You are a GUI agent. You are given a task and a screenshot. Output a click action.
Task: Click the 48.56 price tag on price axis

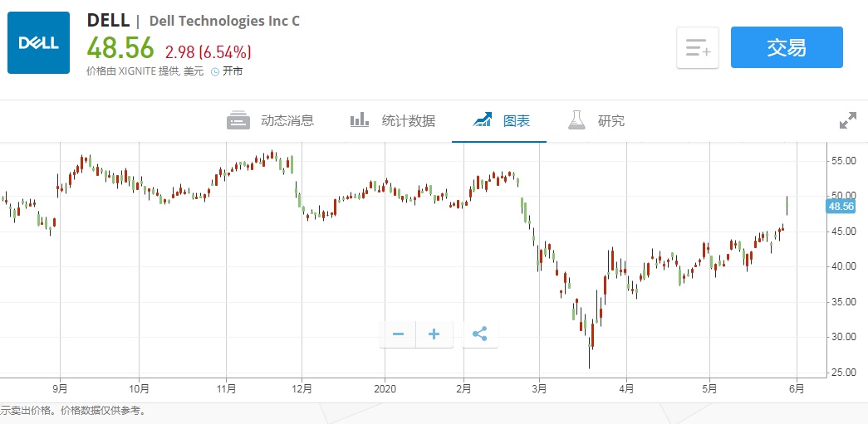point(841,207)
